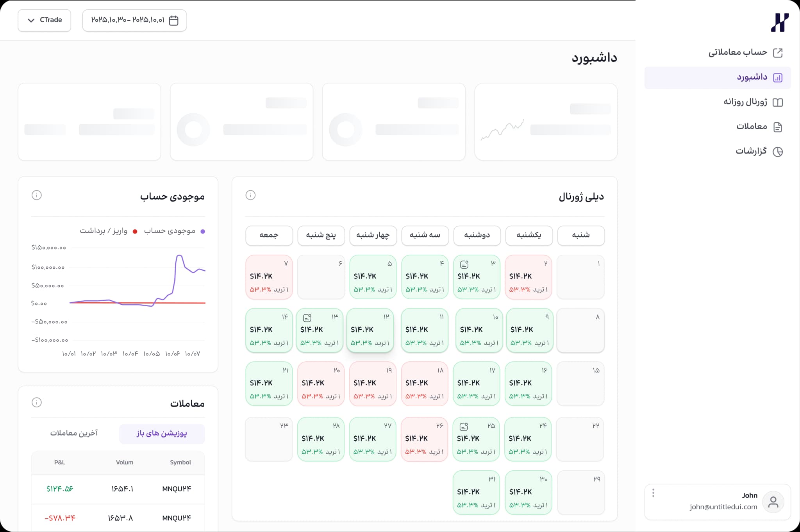Click the info icon in موجودی حساب panel
Screen dimensions: 800x532
click(x=37, y=195)
